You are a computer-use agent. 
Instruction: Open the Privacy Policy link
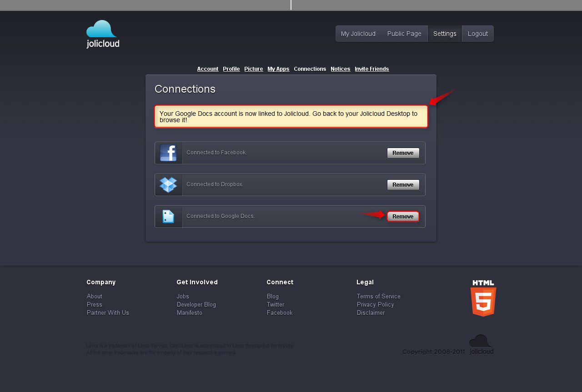tap(376, 304)
